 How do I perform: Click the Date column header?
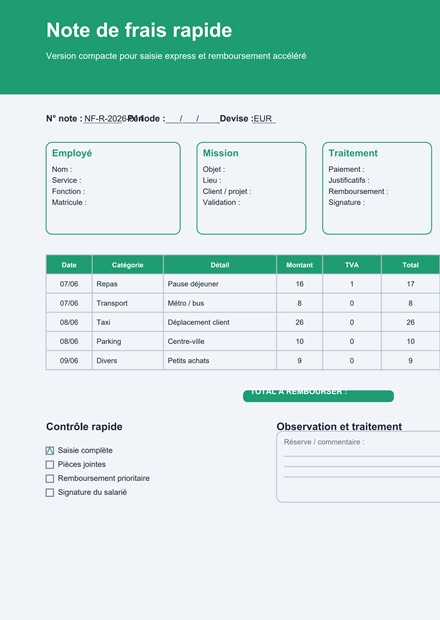click(x=69, y=265)
